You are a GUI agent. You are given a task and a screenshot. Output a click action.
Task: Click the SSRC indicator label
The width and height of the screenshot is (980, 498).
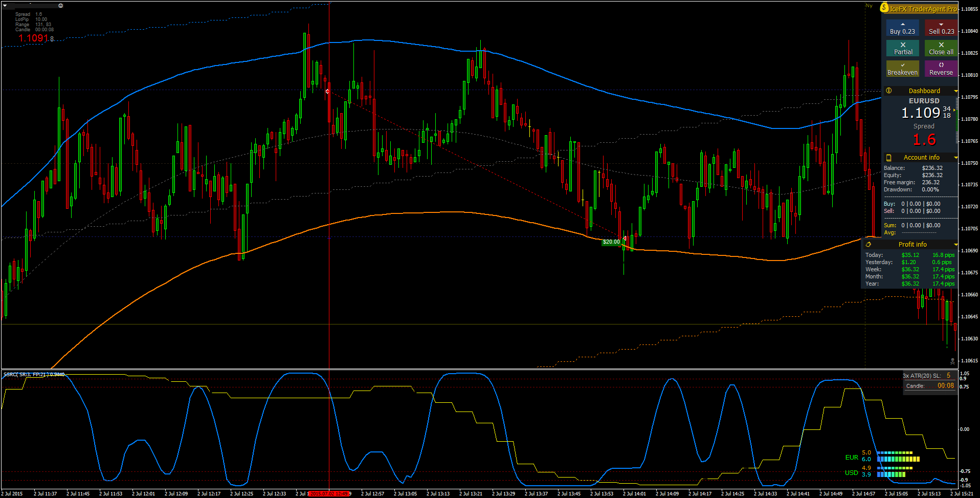pos(34,375)
